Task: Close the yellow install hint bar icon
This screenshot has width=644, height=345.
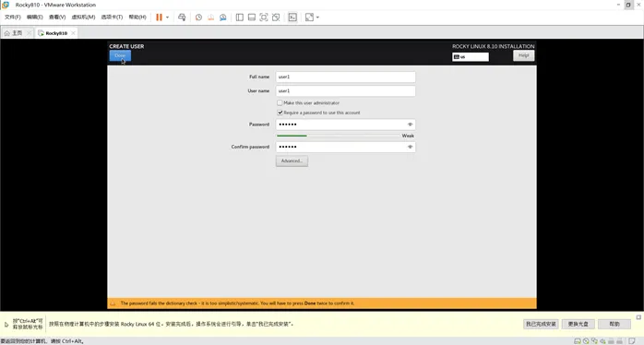Action: click(x=638, y=317)
